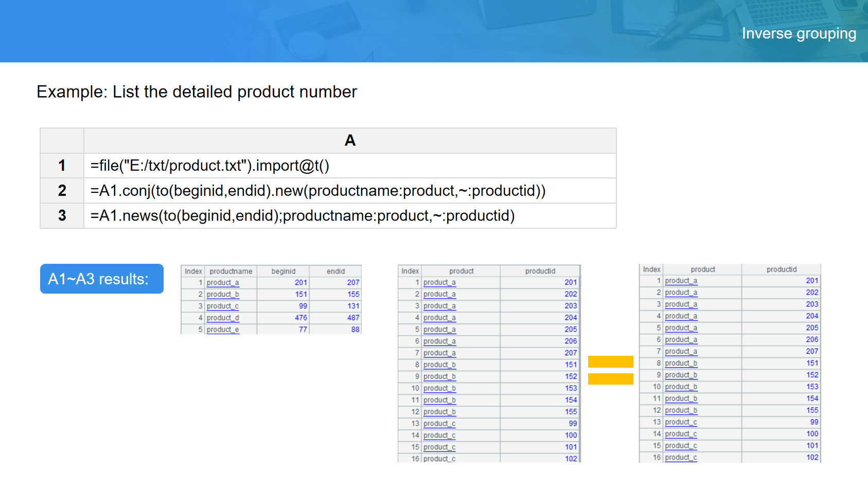Screen dimensions: 868x488
Task: Select the cell containing the A1.conj formula
Action: point(350,191)
